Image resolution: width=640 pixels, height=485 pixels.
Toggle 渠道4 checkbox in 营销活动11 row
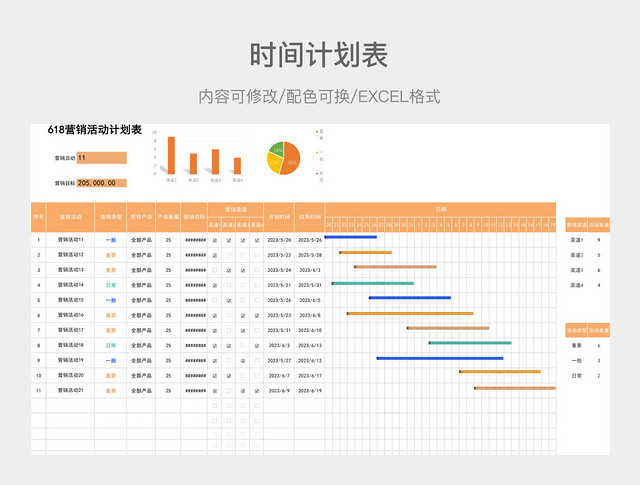coord(257,240)
